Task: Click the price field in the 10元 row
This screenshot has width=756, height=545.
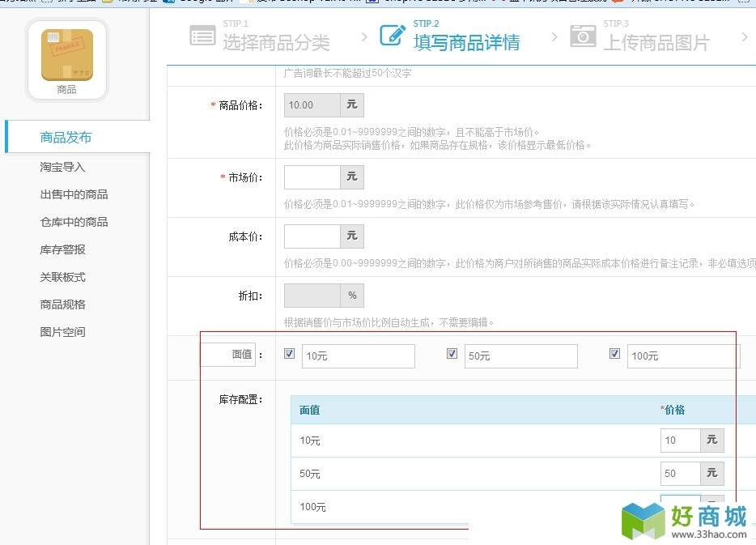Action: pyautogui.click(x=680, y=441)
